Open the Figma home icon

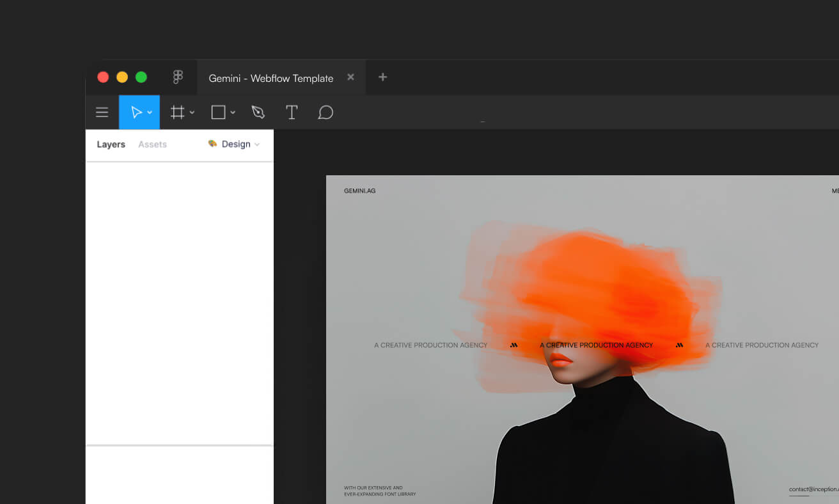[178, 77]
